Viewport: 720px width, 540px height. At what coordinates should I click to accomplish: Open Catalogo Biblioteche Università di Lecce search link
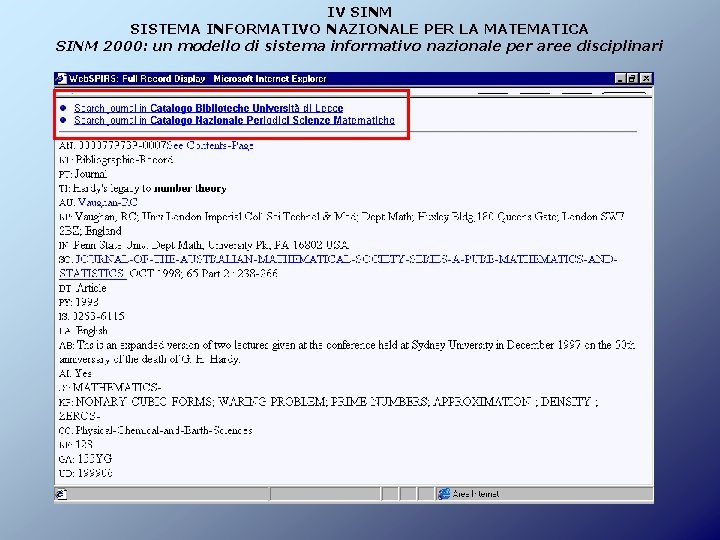pyautogui.click(x=208, y=108)
